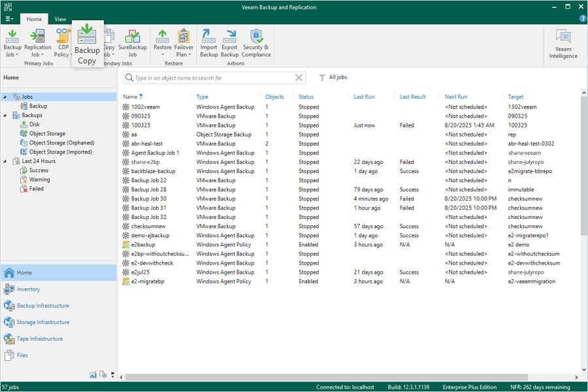
Task: Select Backup under Jobs
Action: point(34,106)
